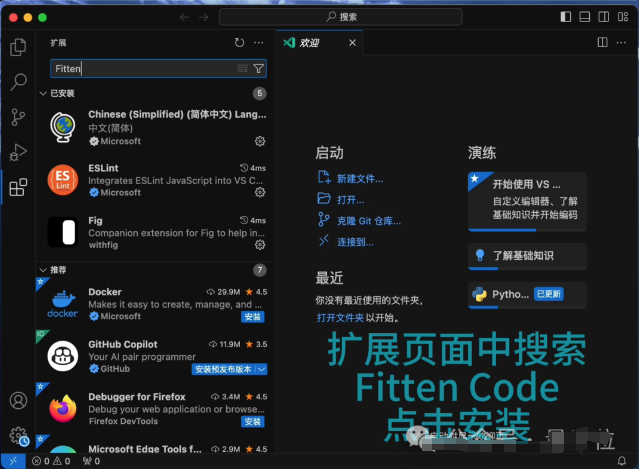Open editor more actions menu
This screenshot has height=469, width=639.
click(x=621, y=42)
